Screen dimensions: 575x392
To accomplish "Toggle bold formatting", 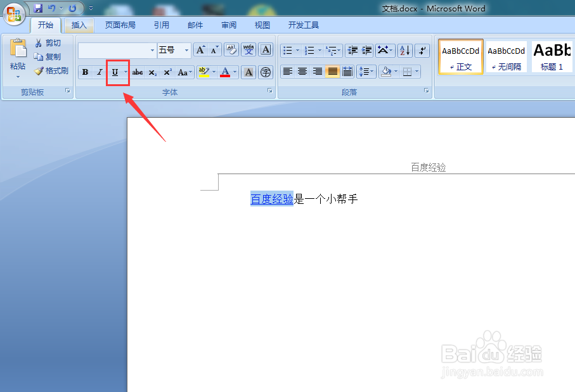I will click(86, 72).
